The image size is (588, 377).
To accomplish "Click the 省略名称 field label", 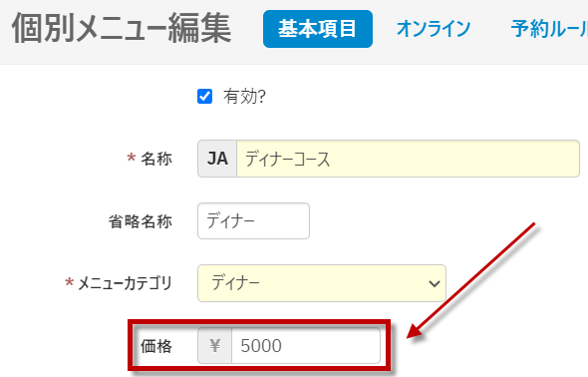I will [141, 221].
